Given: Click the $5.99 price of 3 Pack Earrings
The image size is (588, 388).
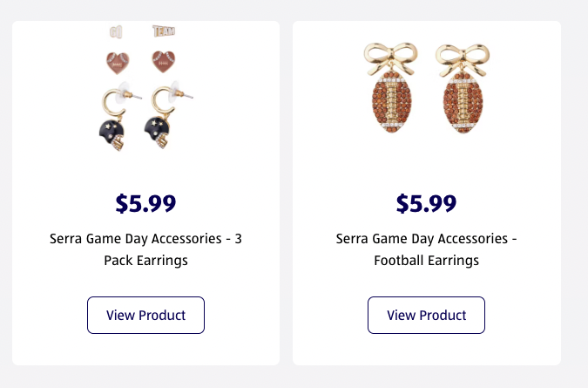Looking at the screenshot, I should pos(145,203).
